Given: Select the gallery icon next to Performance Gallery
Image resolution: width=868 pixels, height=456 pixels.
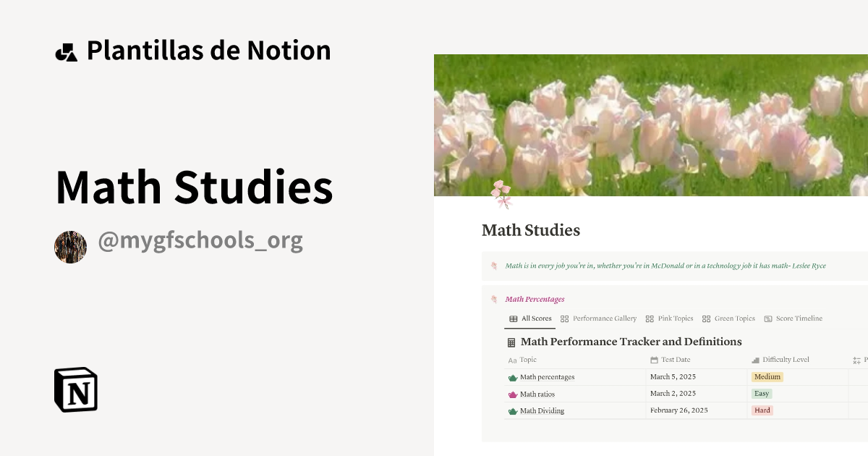Looking at the screenshot, I should [564, 318].
